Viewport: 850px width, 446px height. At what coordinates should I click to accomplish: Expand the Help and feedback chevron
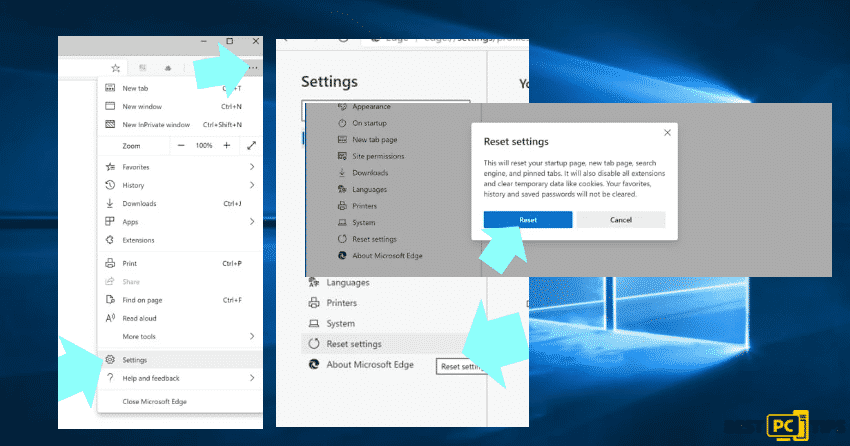(252, 378)
